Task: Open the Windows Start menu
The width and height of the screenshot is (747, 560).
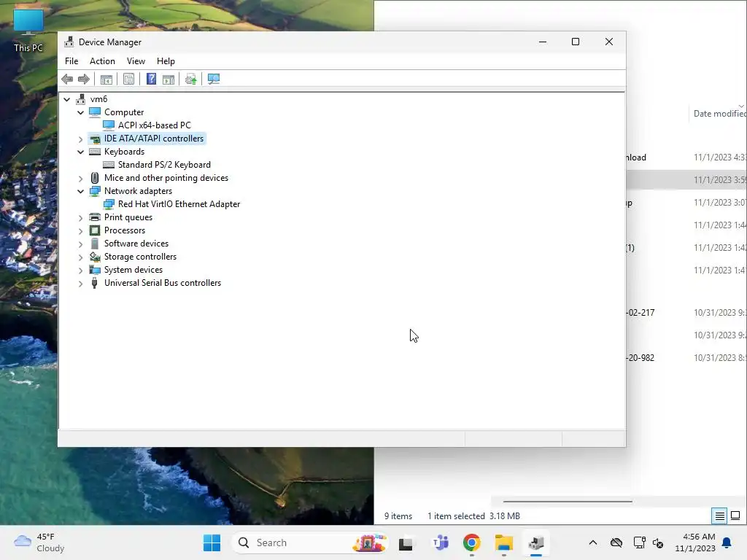Action: pyautogui.click(x=212, y=542)
